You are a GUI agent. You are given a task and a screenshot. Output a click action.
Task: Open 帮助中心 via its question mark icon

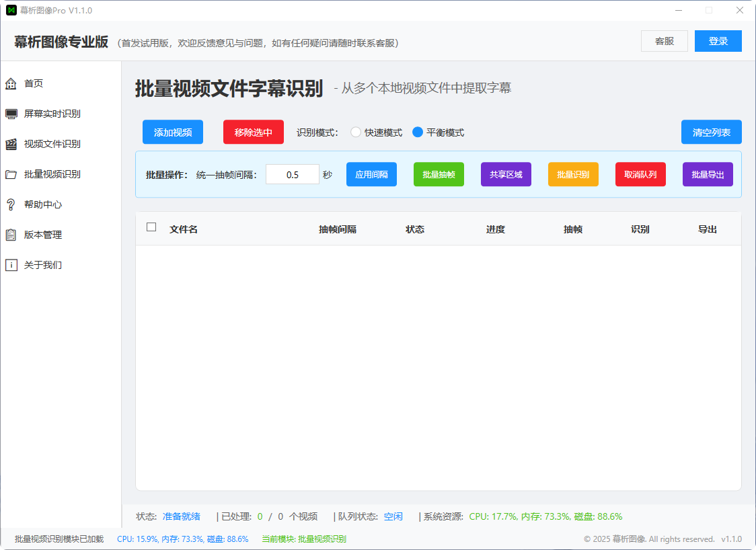click(x=11, y=204)
